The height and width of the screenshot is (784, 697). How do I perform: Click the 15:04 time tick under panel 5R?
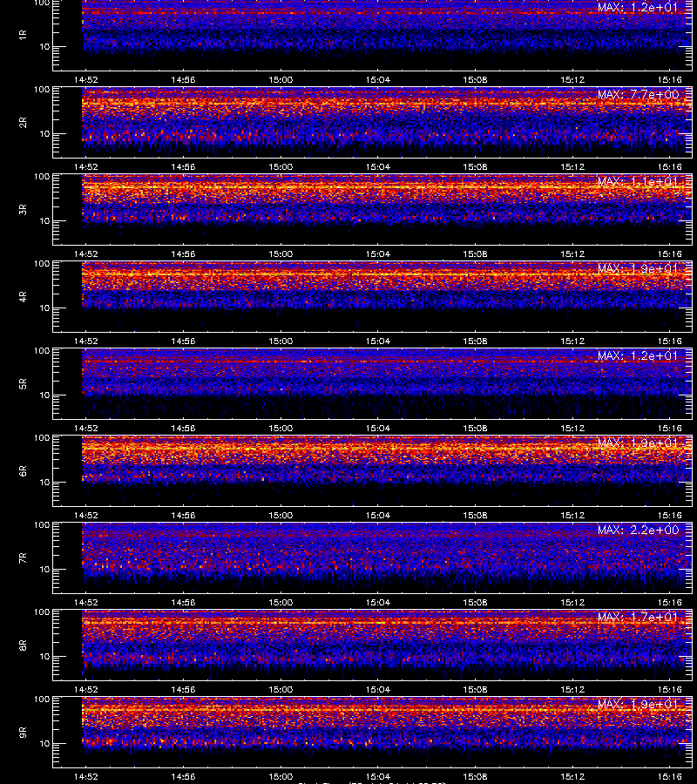tap(377, 428)
